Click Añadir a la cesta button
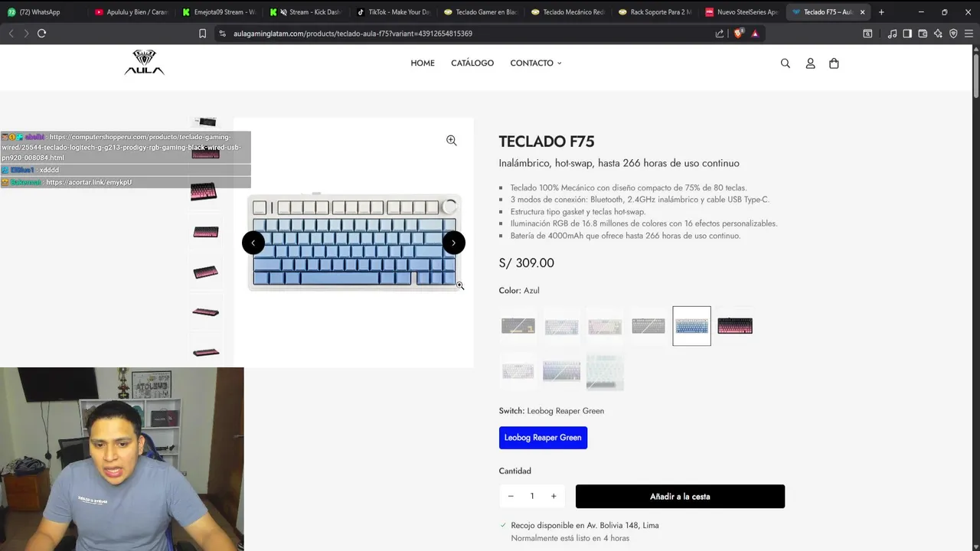 coord(680,497)
